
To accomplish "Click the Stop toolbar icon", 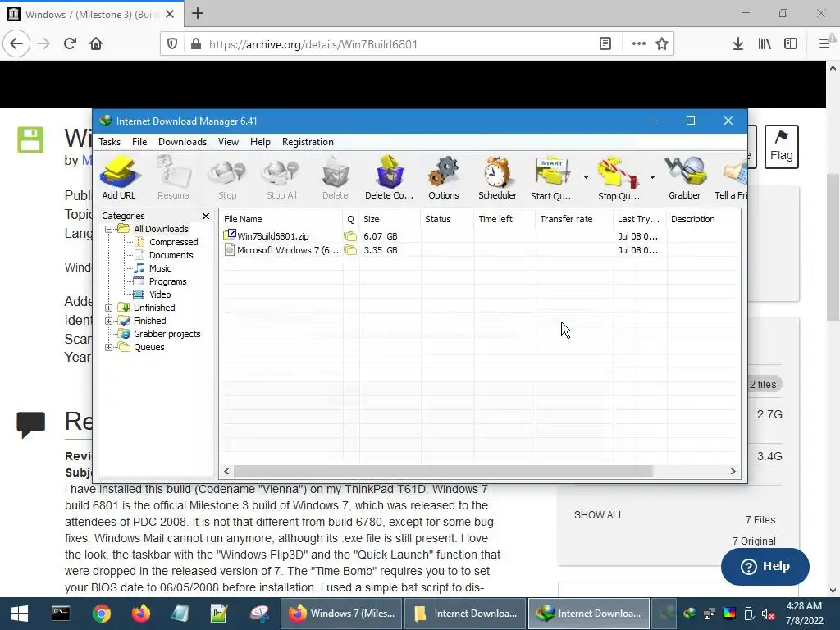I will (x=227, y=178).
